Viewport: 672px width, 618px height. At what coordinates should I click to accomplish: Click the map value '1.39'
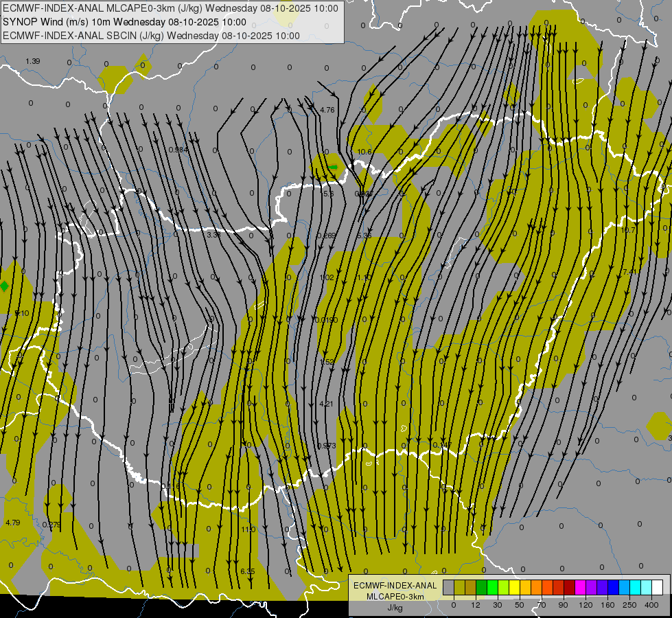pyautogui.click(x=32, y=61)
